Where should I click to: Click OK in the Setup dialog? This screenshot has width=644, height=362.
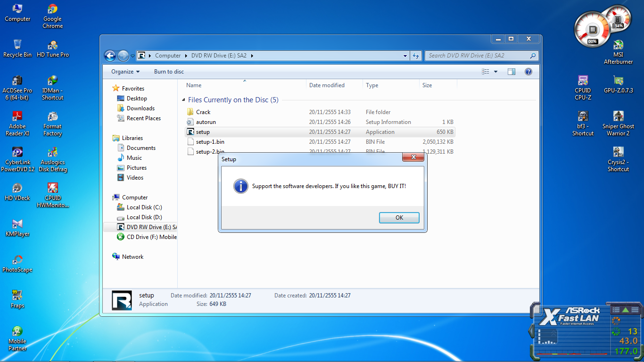click(399, 217)
